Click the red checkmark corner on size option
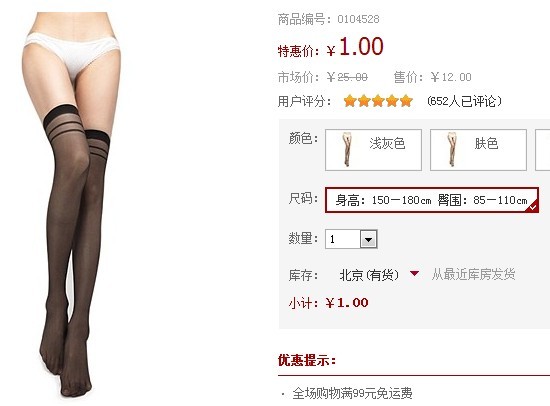The width and height of the screenshot is (550, 406). (x=533, y=207)
